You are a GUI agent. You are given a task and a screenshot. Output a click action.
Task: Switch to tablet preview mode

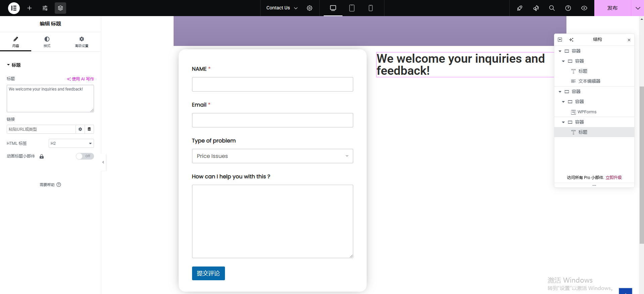pos(352,8)
